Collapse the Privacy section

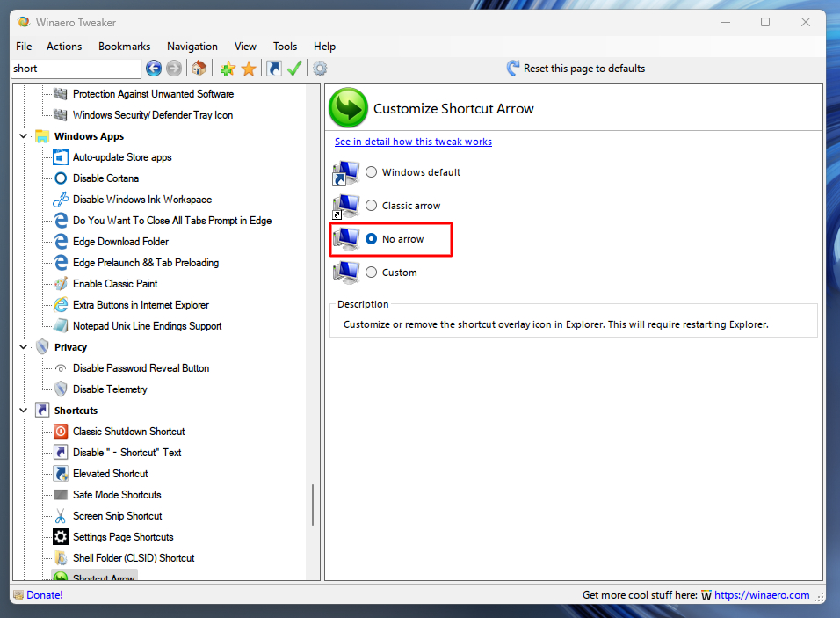coord(23,346)
